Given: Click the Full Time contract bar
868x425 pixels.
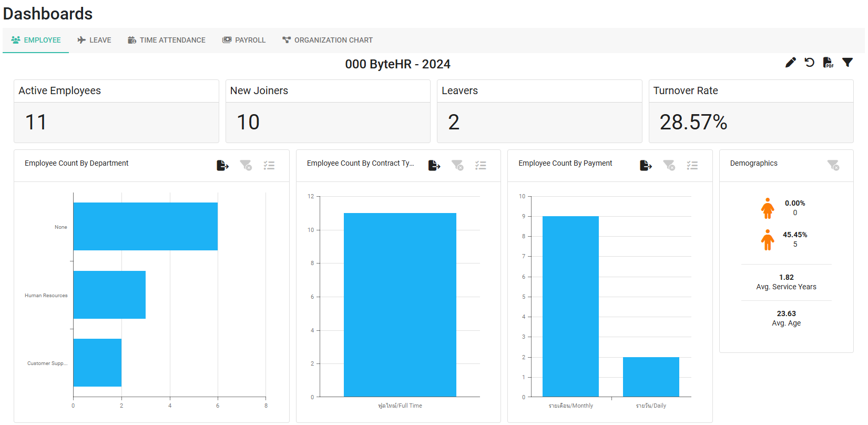Looking at the screenshot, I should [x=400, y=305].
